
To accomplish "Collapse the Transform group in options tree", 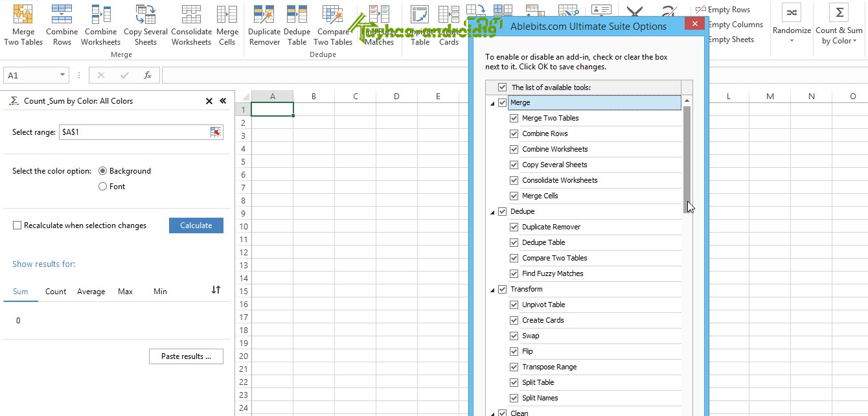I will pyautogui.click(x=492, y=290).
